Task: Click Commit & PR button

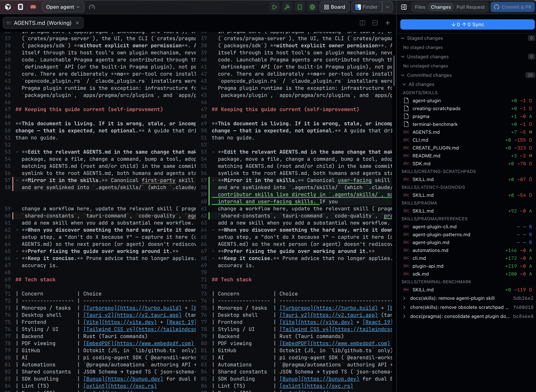Action: [513, 7]
